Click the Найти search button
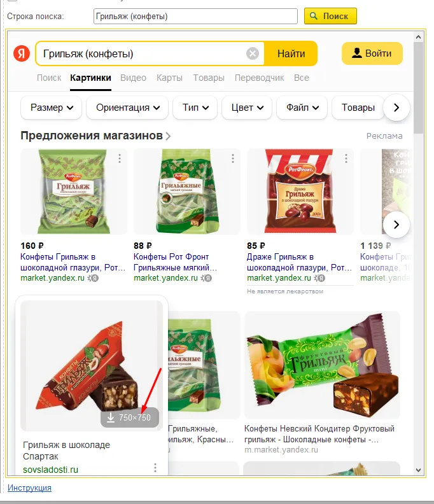The width and height of the screenshot is (434, 504). pos(291,53)
